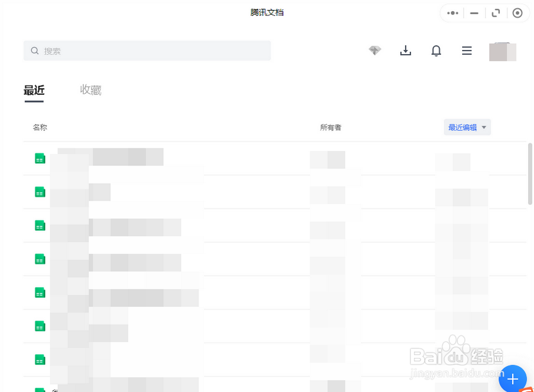The width and height of the screenshot is (534, 392).
Task: Click the blue plus button to create document
Action: 513,379
